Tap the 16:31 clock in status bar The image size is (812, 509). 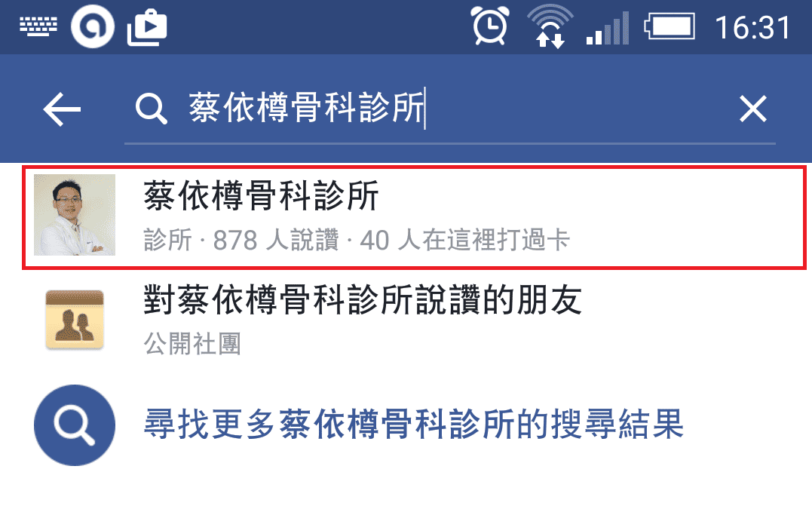coord(753,27)
